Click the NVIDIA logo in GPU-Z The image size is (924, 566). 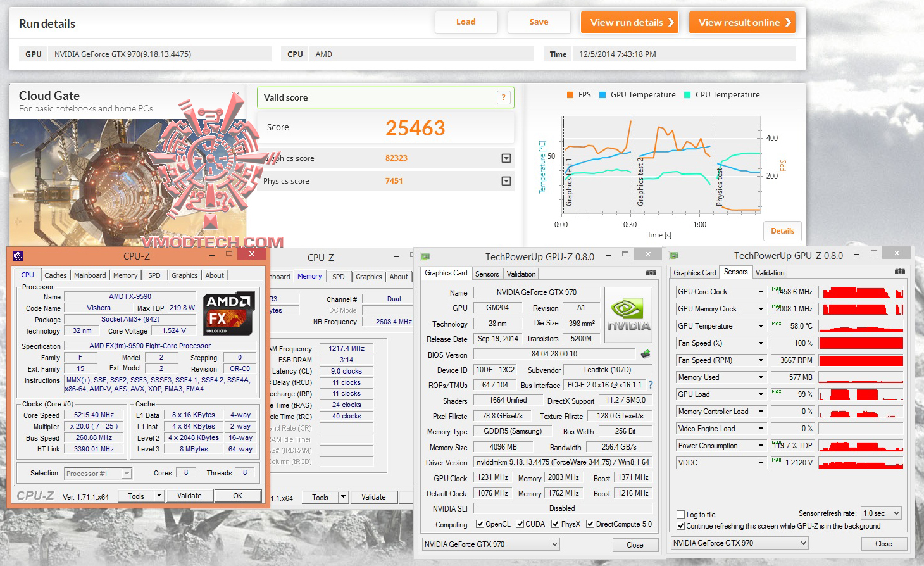tap(628, 315)
